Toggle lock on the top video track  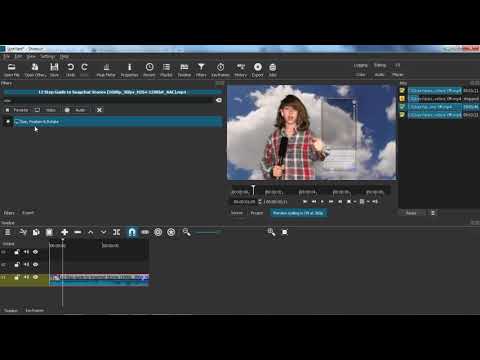17,252
